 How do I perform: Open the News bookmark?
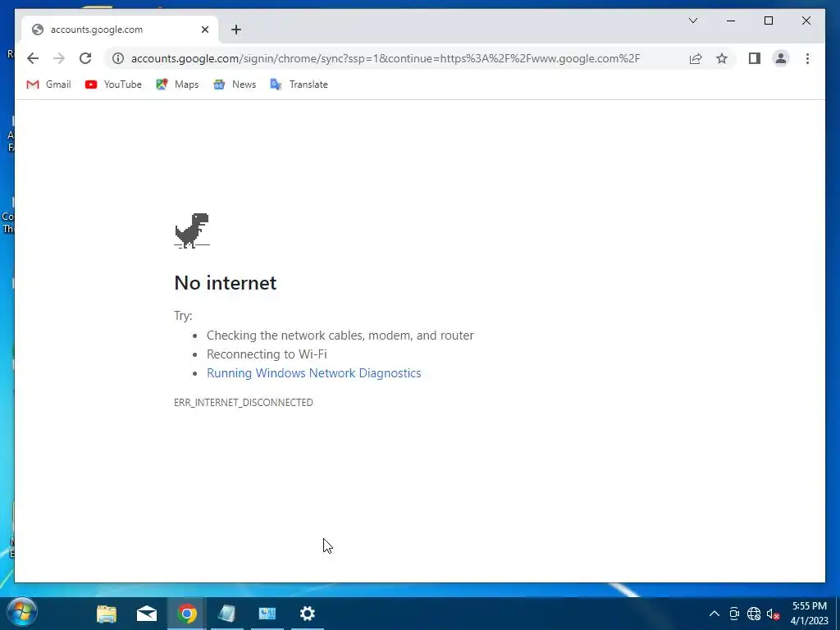click(235, 84)
